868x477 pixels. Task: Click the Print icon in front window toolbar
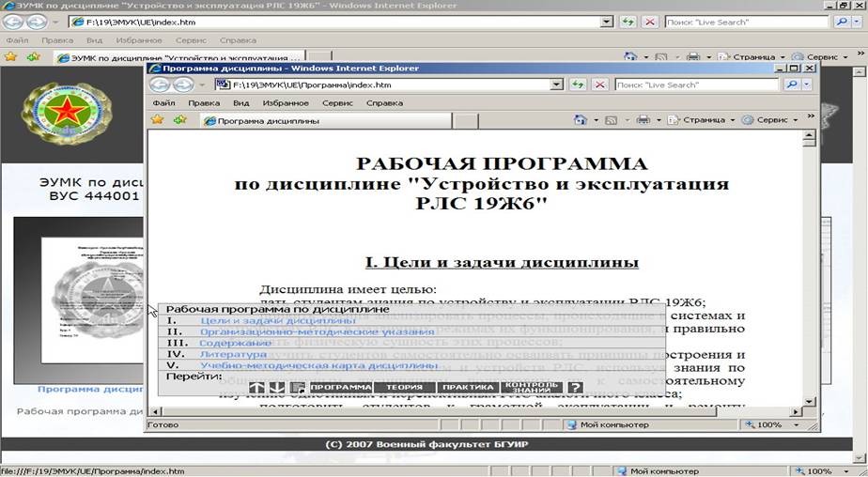pos(643,120)
